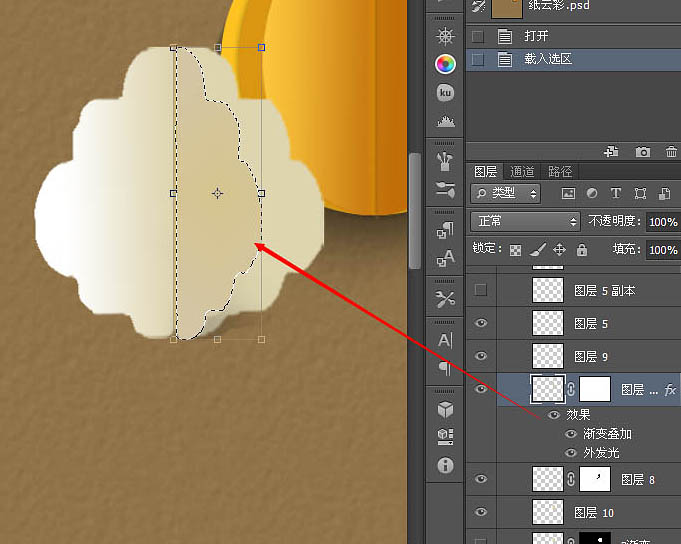
Task: Click layer mask thumbnail of 图层 8
Action: click(595, 479)
